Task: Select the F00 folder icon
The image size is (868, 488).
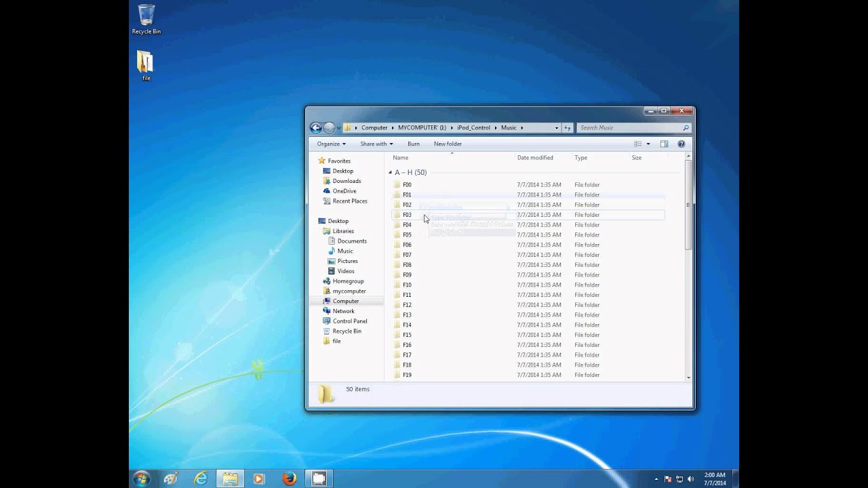Action: [x=397, y=184]
